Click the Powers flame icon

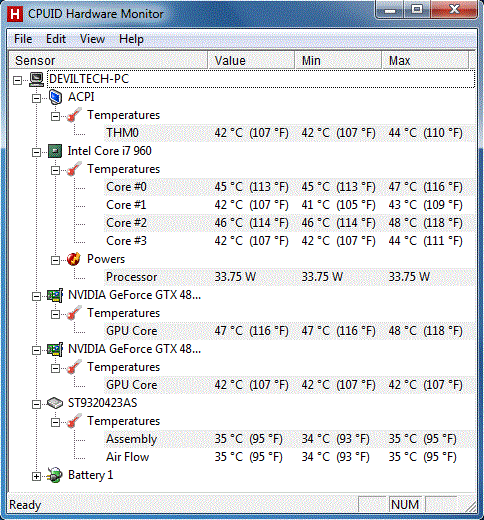pos(74,259)
